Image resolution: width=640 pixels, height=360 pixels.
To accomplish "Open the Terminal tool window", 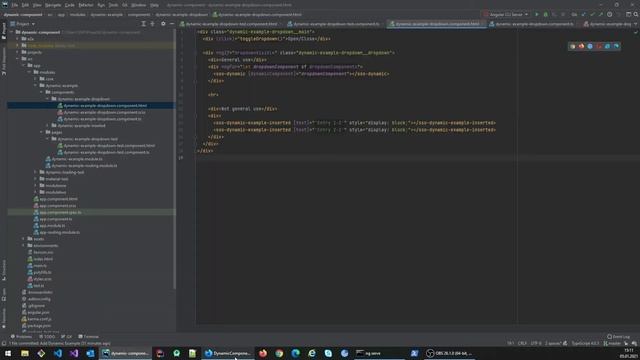I will pyautogui.click(x=88, y=337).
